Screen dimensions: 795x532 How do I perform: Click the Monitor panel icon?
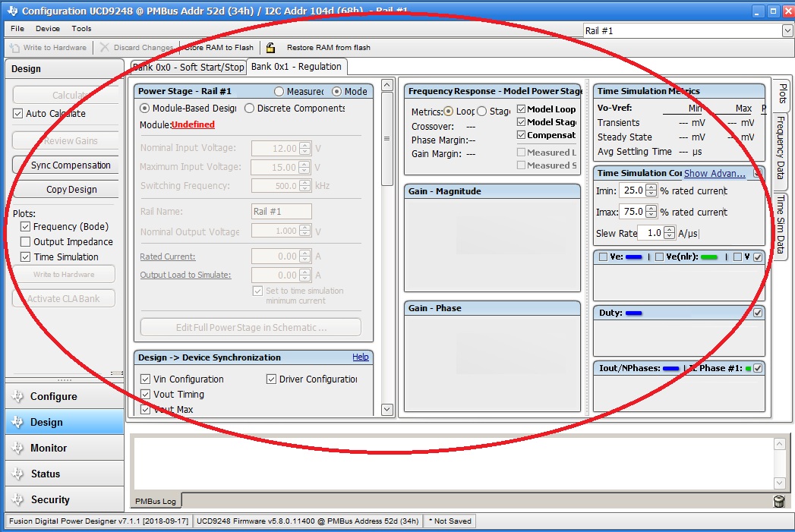point(17,448)
